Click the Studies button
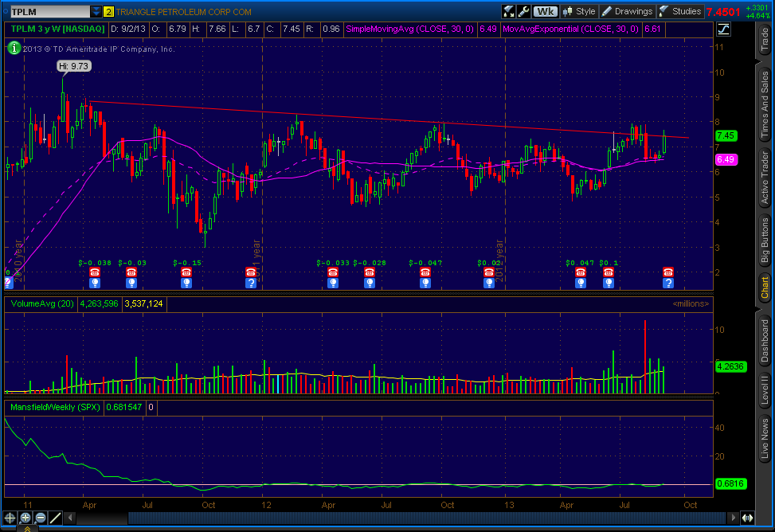775x532 pixels. pyautogui.click(x=680, y=11)
